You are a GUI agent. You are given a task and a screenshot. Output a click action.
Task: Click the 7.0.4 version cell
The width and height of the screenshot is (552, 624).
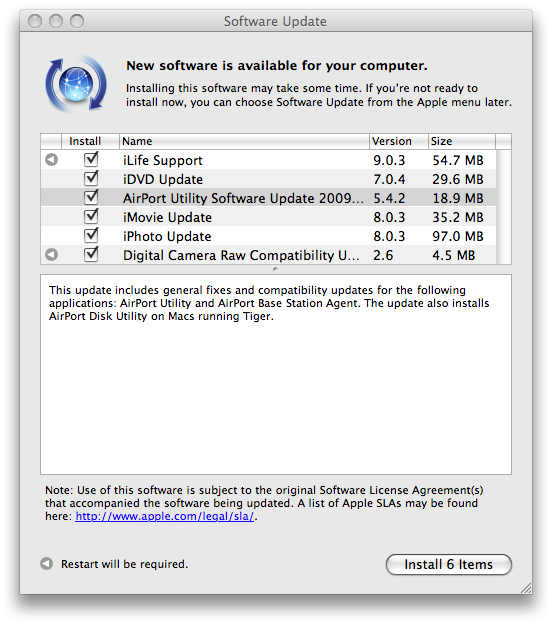pyautogui.click(x=389, y=179)
